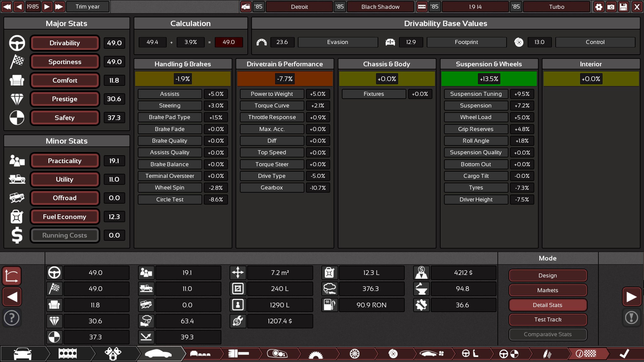The image size is (644, 362).
Task: Switch to Design mode
Action: [x=547, y=276]
